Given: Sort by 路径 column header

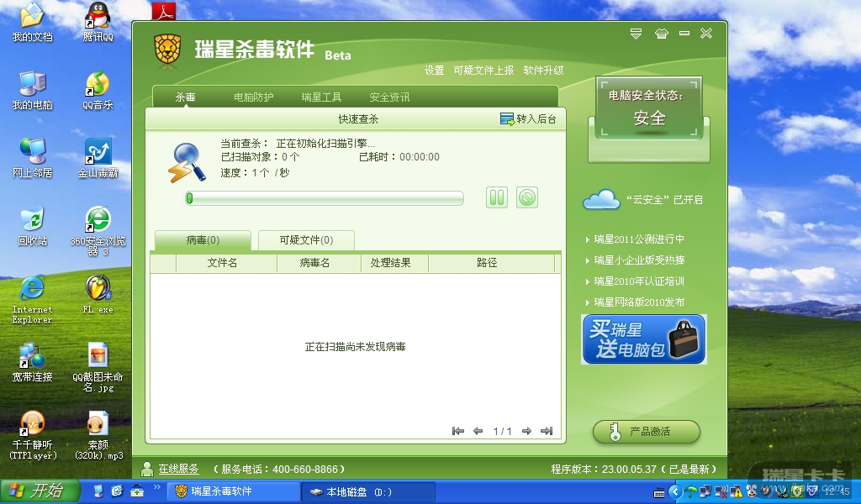Looking at the screenshot, I should click(x=491, y=263).
